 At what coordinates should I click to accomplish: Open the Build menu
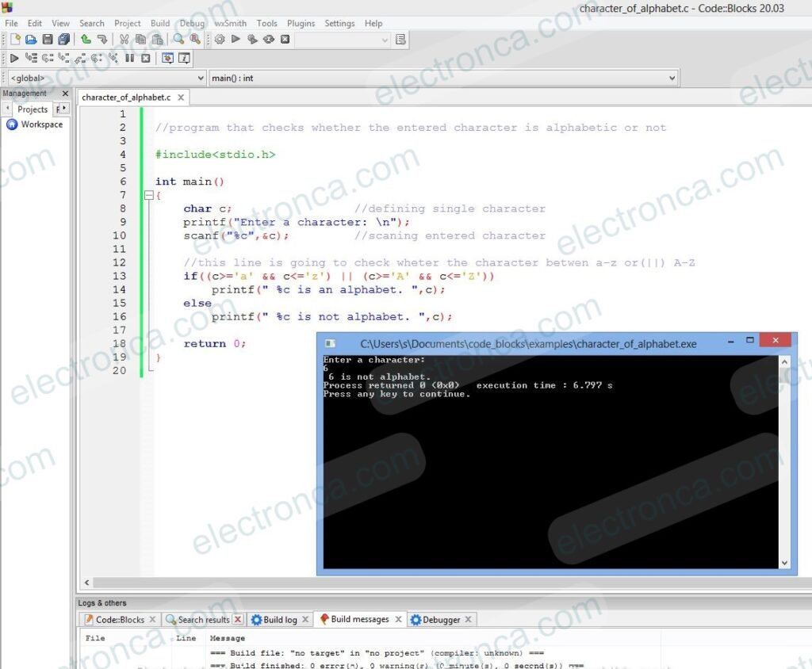(x=160, y=24)
